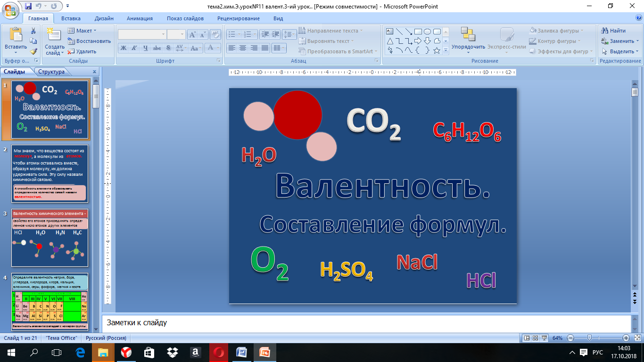Expand the shapes gallery More arrow
644x362 pixels.
click(x=446, y=50)
